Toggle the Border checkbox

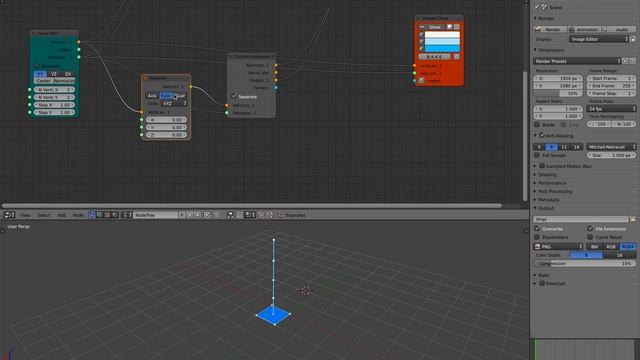pos(537,124)
